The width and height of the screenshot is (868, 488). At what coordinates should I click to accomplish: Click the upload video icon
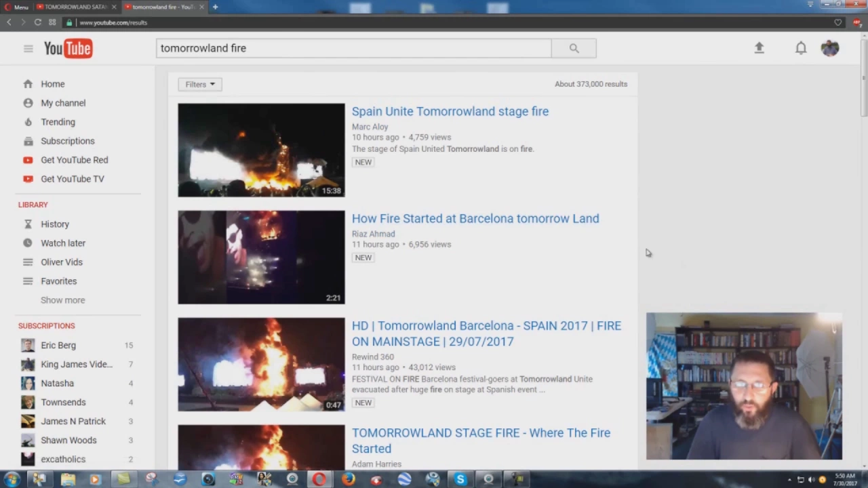(759, 47)
